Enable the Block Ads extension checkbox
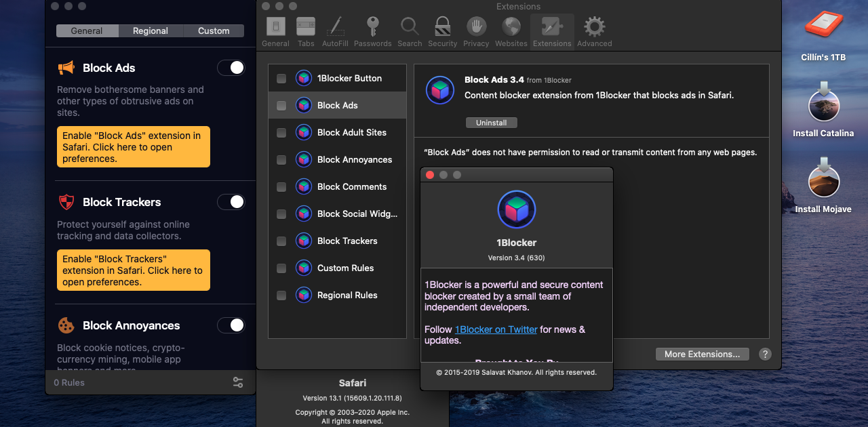Screen dimensions: 868x427 click(281, 106)
